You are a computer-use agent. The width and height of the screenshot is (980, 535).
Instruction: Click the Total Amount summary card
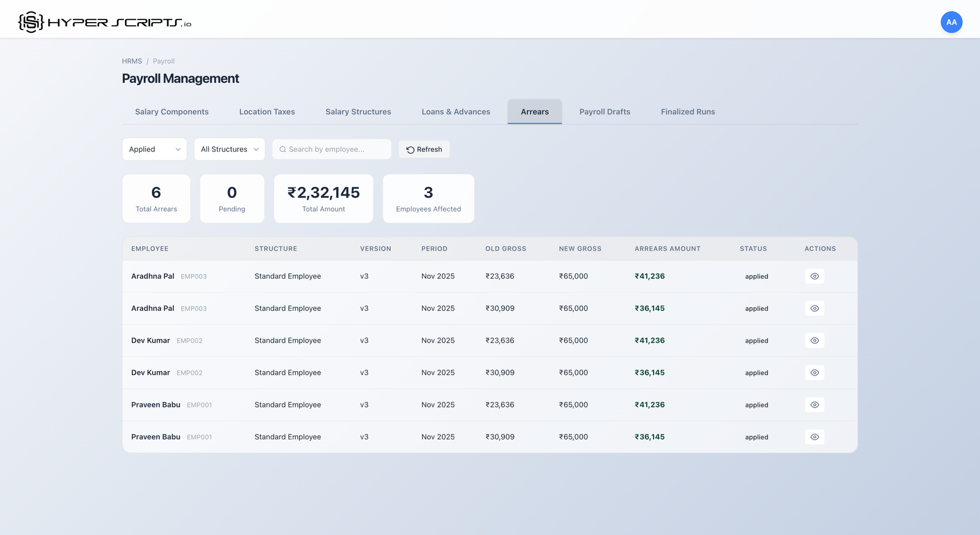click(x=323, y=199)
